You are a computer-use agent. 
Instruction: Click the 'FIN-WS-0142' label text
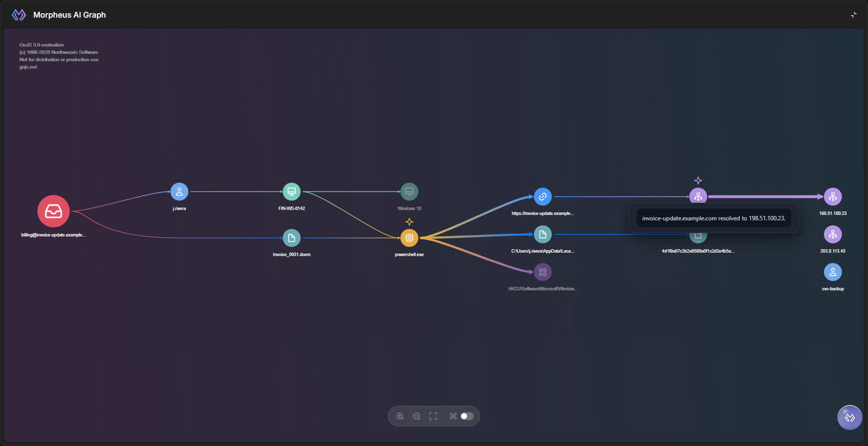[x=292, y=209]
